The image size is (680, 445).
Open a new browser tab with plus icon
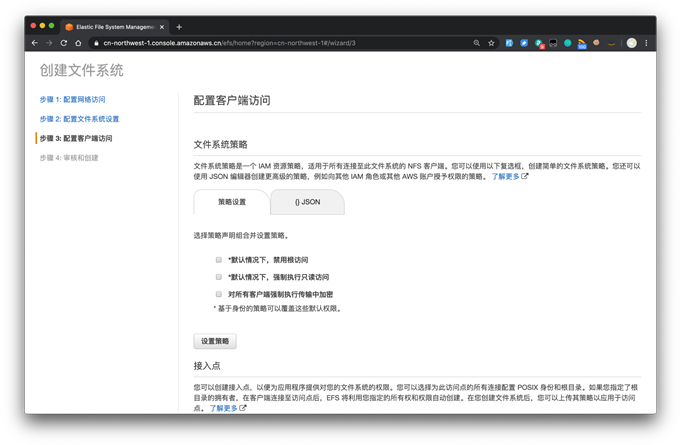click(179, 27)
